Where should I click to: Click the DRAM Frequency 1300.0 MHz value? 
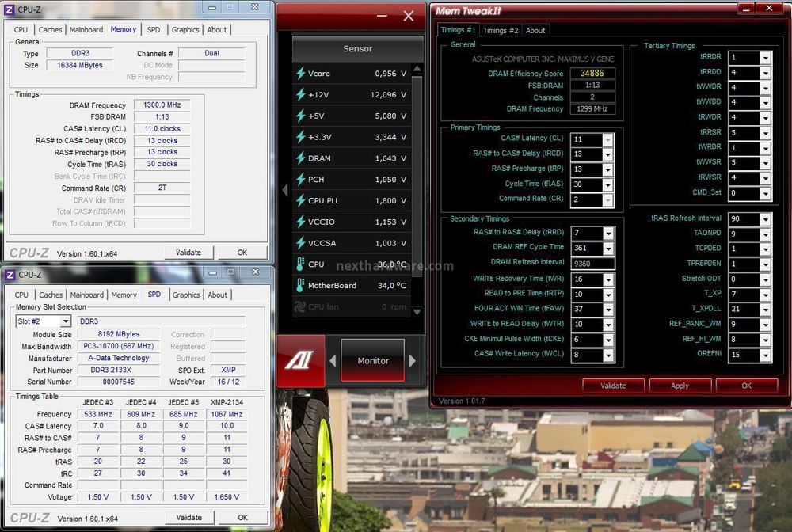(x=162, y=105)
